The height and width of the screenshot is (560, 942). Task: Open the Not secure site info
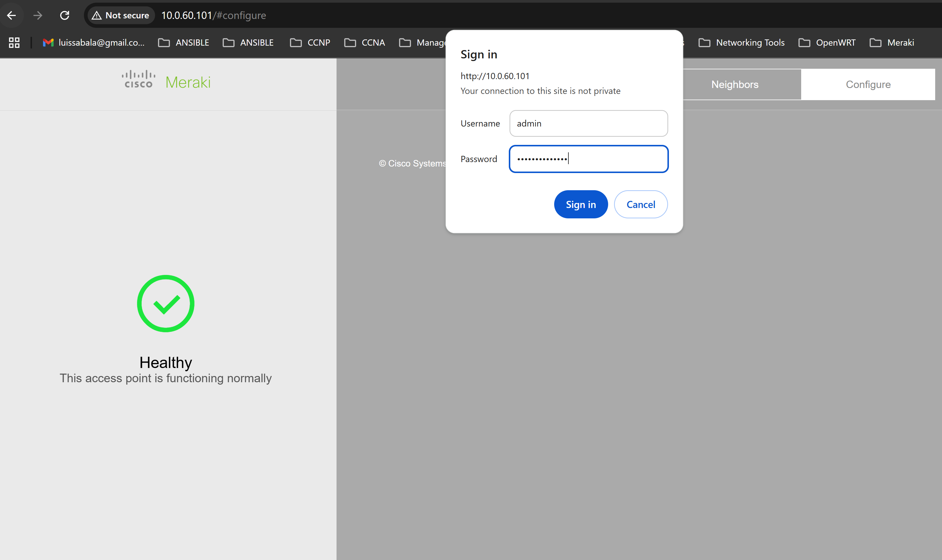click(x=121, y=15)
